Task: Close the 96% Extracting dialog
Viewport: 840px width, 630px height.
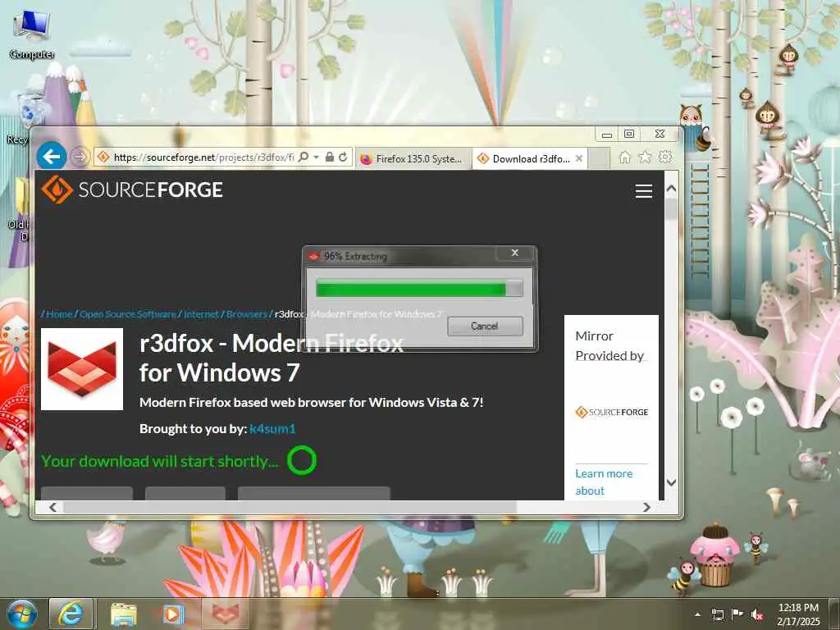Action: tap(515, 253)
